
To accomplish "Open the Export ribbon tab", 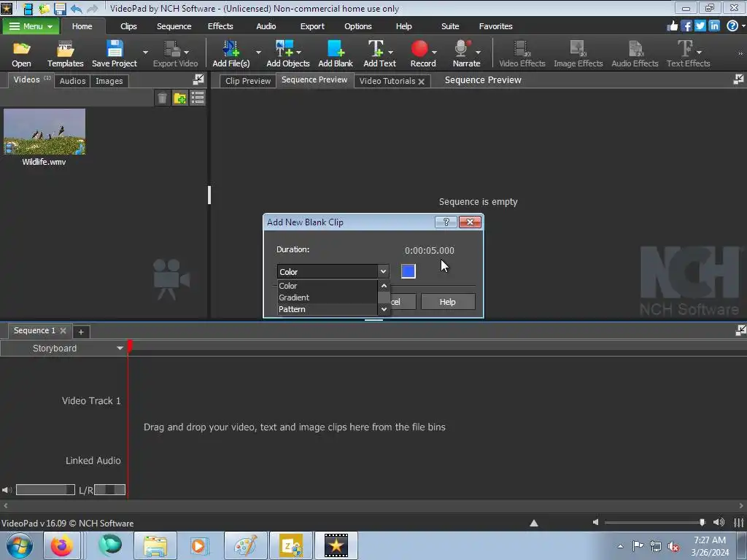I will (x=312, y=26).
